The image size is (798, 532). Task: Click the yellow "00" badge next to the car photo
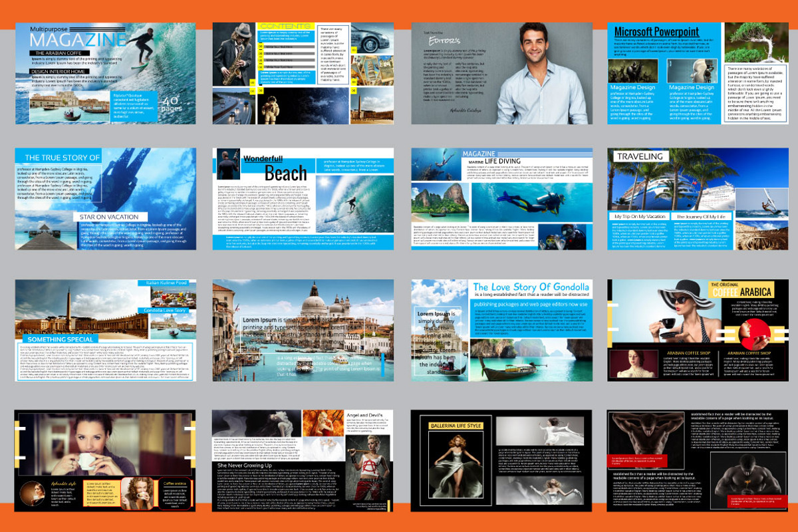[x=353, y=49]
